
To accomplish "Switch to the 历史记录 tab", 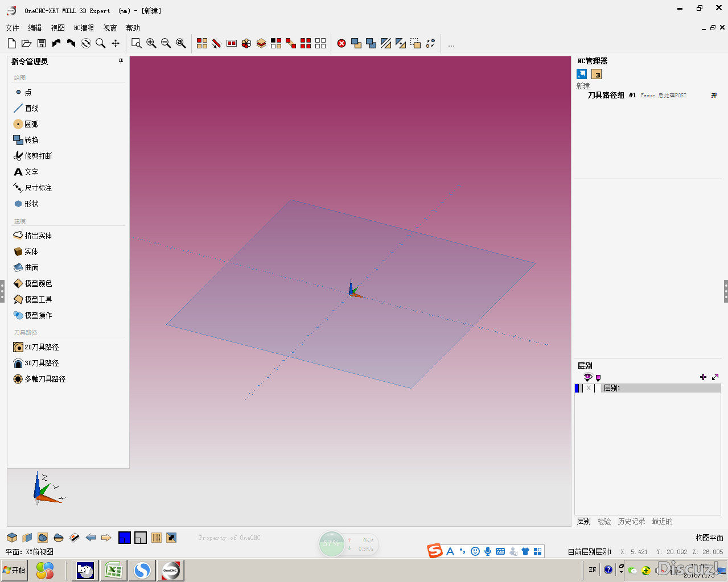I will 631,521.
